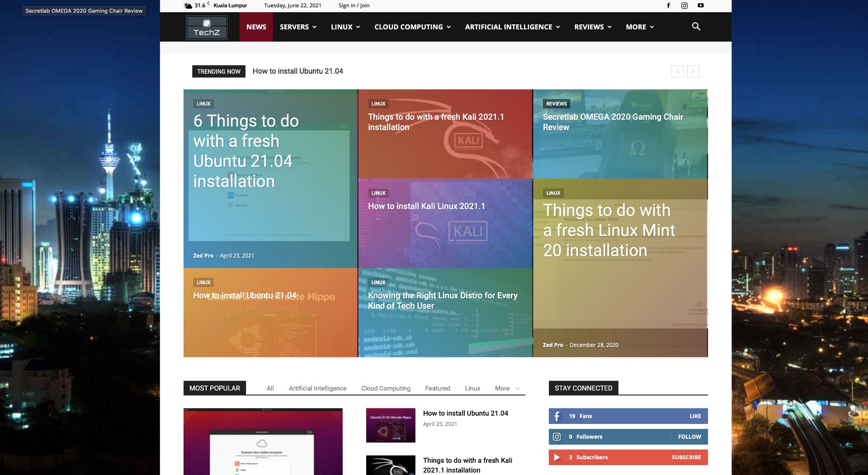Open large Ubuntu online accounts thumbnail

pyautogui.click(x=263, y=442)
